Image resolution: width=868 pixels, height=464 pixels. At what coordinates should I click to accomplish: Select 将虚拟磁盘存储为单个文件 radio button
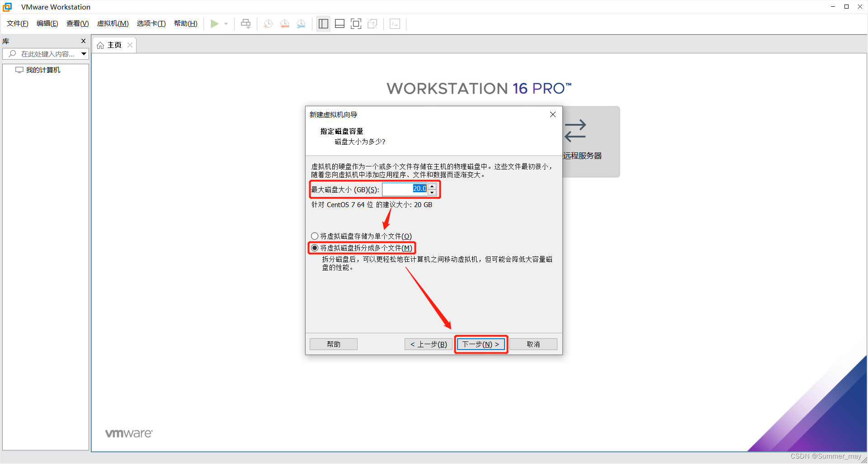point(315,236)
